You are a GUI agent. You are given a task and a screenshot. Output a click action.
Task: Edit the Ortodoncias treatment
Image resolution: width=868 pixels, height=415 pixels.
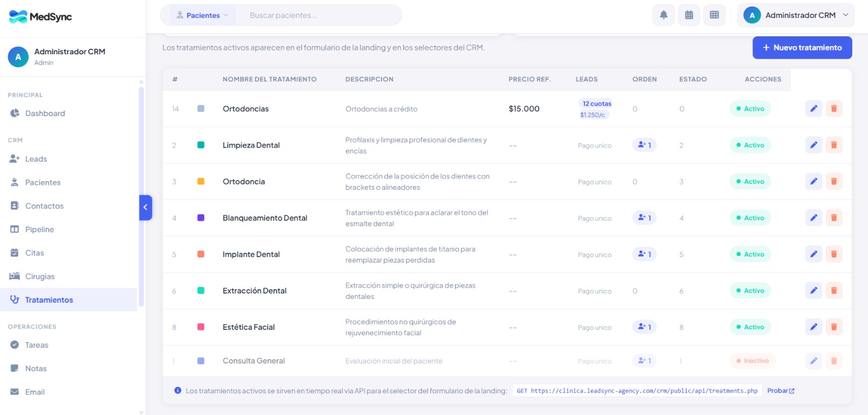coord(814,108)
